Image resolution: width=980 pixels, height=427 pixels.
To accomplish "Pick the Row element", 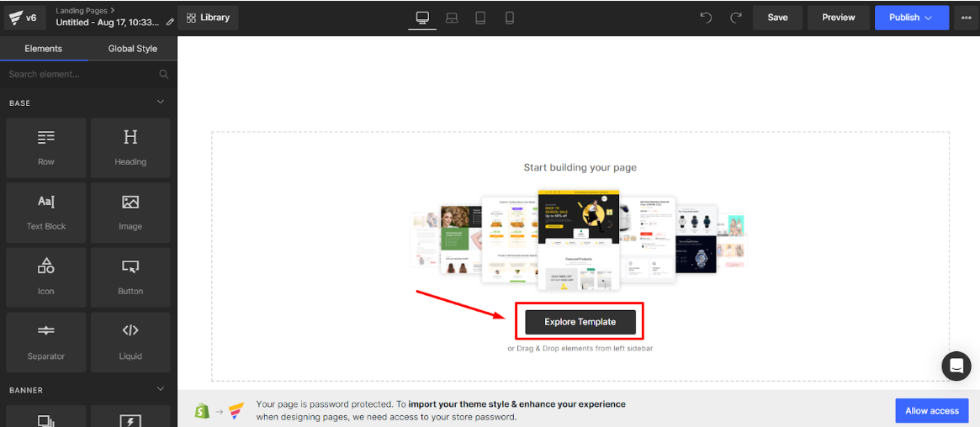I will pos(46,148).
